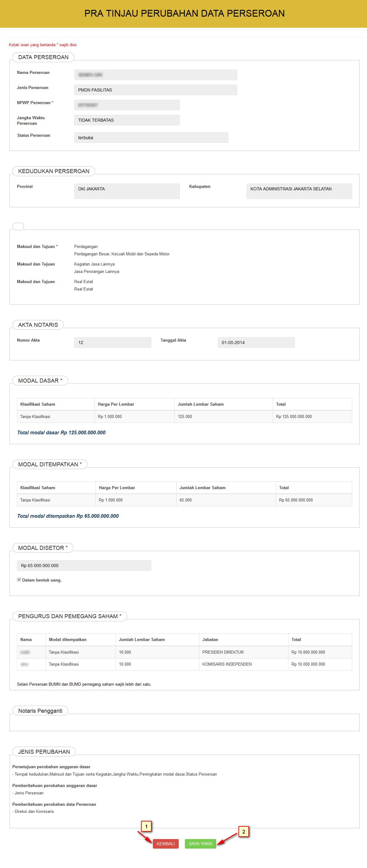Image resolution: width=367 pixels, height=868 pixels.
Task: Click the empty section label above Maksud dan Tujuan
Action: tap(18, 226)
